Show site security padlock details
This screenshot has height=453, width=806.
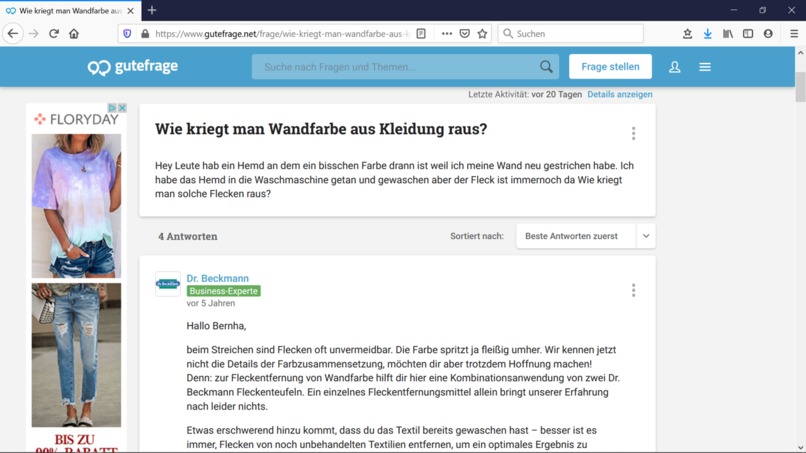(145, 34)
